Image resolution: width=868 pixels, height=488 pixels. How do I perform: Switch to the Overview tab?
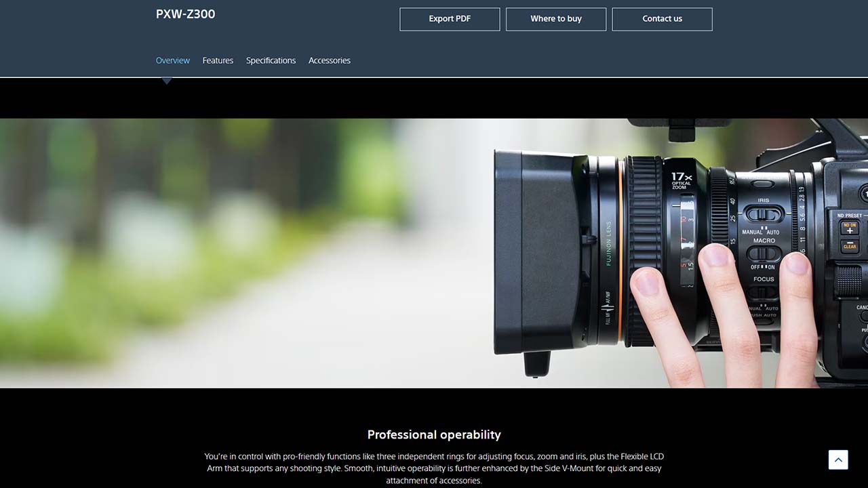pos(173,60)
